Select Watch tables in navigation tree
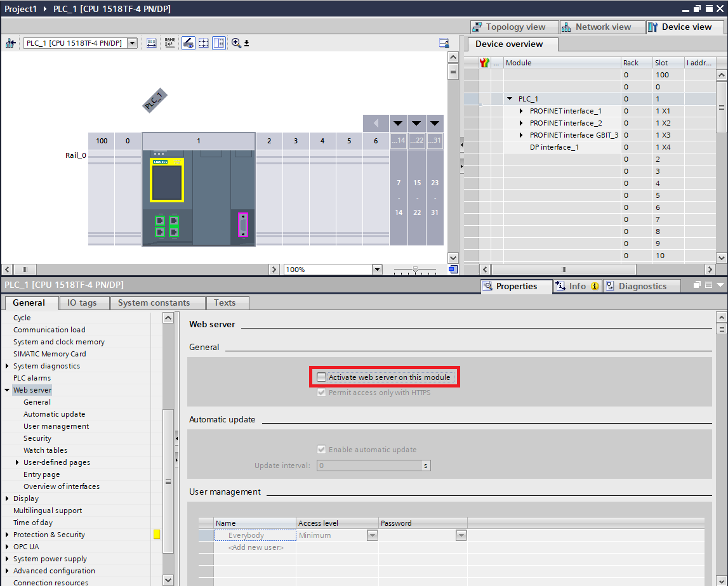The width and height of the screenshot is (728, 586). pos(46,450)
